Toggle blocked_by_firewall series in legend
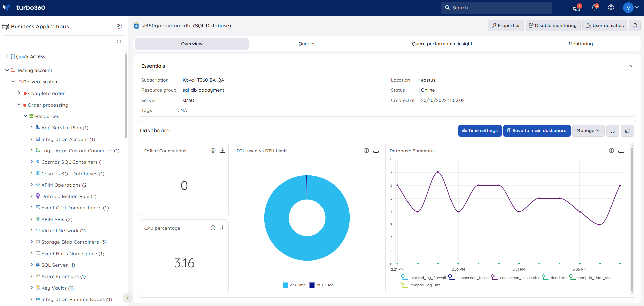The height and width of the screenshot is (306, 644). pos(424,278)
